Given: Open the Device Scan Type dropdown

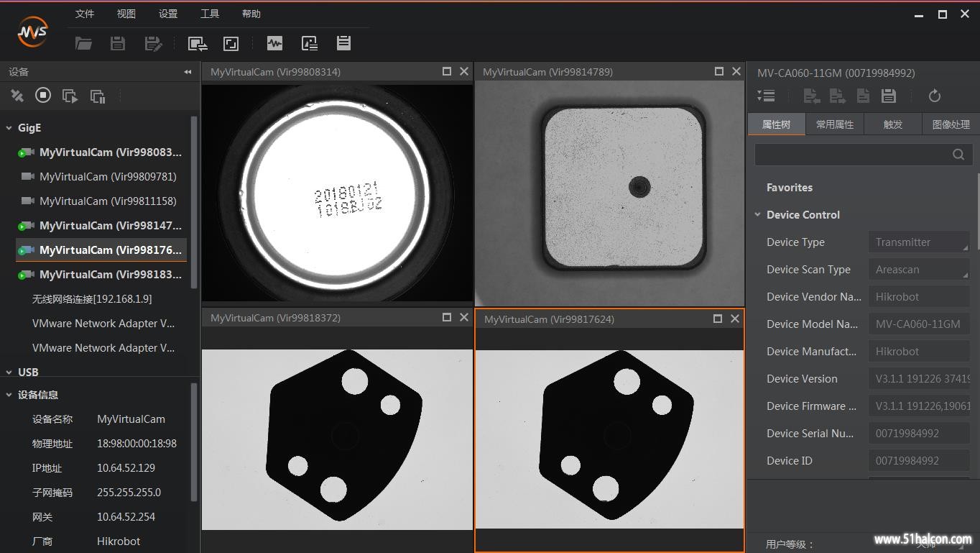Looking at the screenshot, I should click(x=919, y=270).
